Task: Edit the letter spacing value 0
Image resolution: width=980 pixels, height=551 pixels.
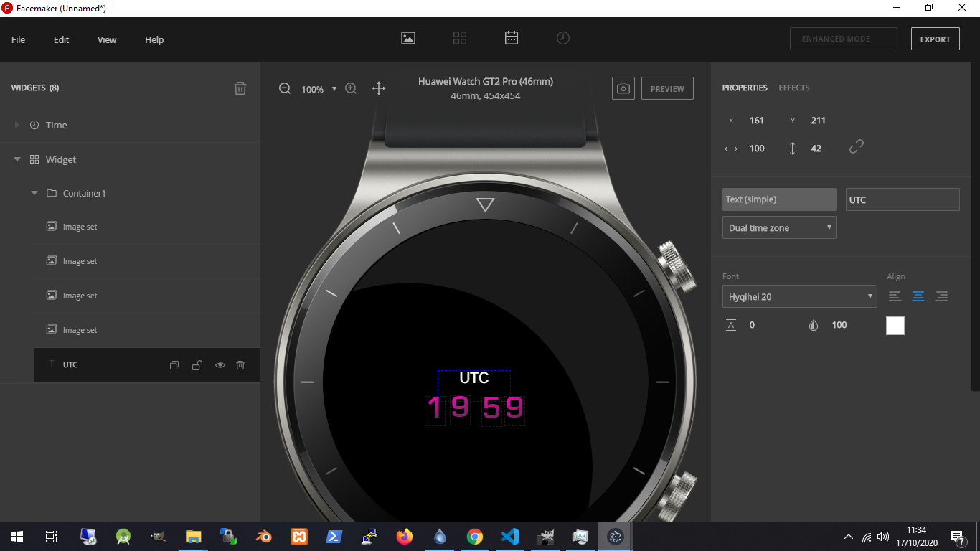Action: coord(752,325)
